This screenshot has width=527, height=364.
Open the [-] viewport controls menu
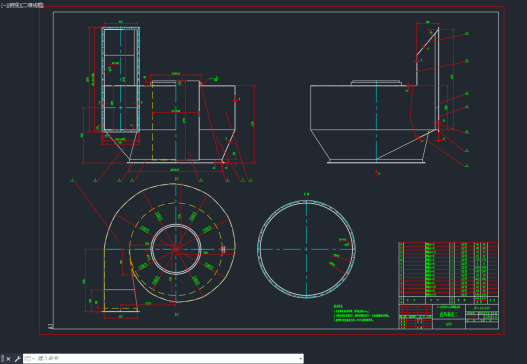tap(4, 5)
